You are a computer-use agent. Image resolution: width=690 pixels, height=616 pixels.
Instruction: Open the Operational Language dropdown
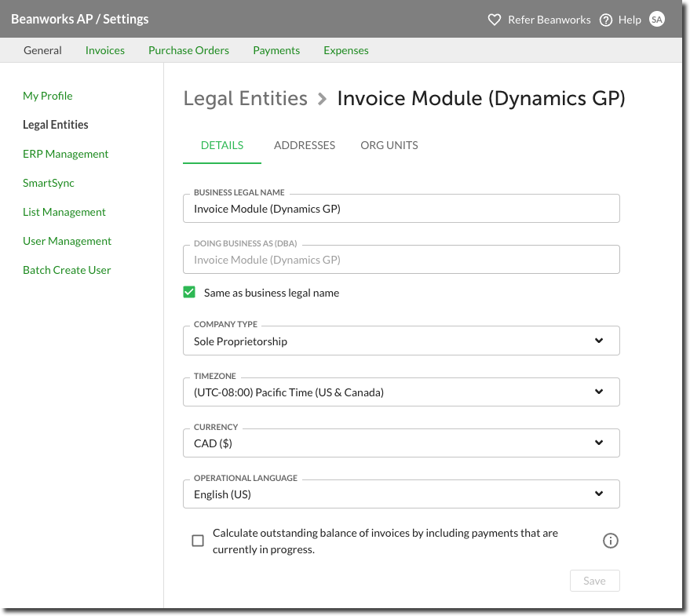click(401, 494)
